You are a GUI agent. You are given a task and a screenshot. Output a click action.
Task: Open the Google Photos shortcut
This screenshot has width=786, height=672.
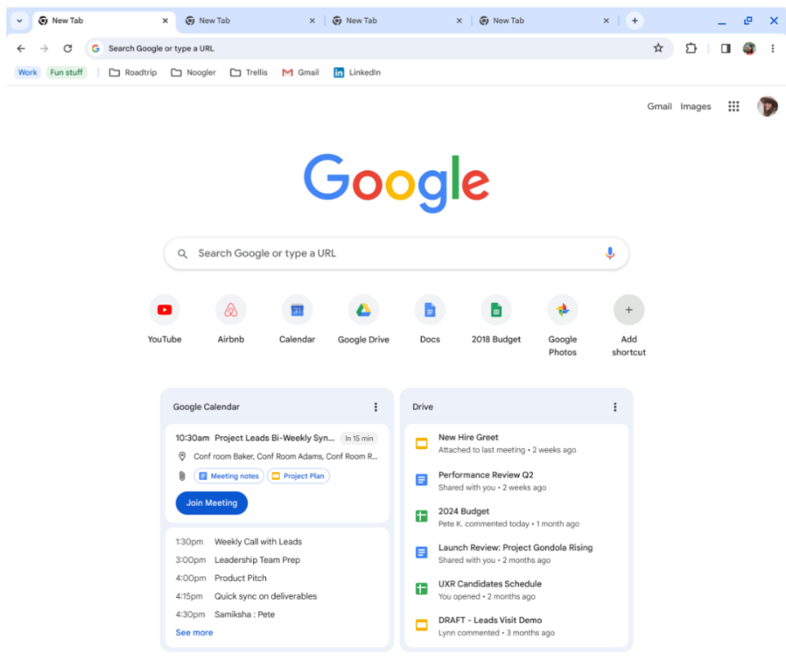coord(562,327)
